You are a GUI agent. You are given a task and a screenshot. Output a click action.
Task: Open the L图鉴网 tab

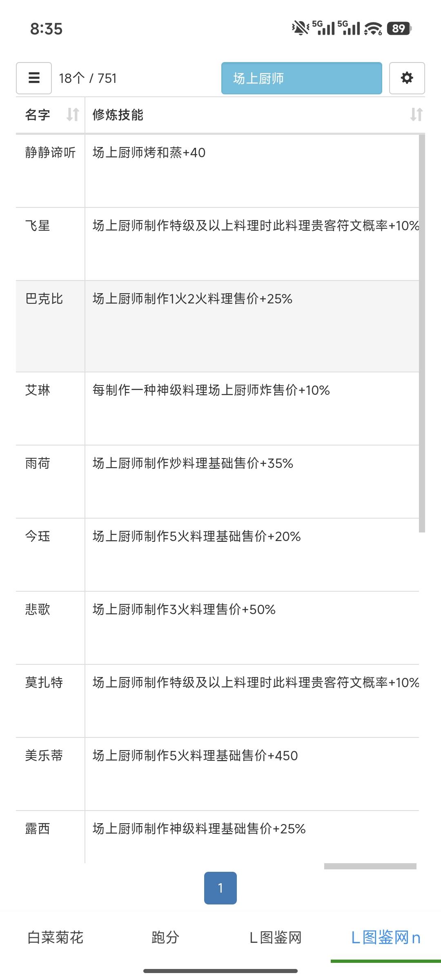(x=276, y=937)
